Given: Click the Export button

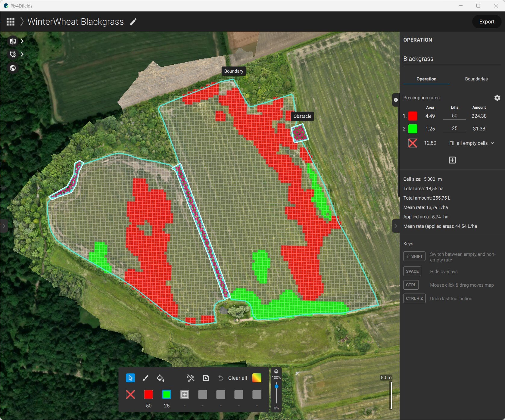Looking at the screenshot, I should click(x=487, y=21).
